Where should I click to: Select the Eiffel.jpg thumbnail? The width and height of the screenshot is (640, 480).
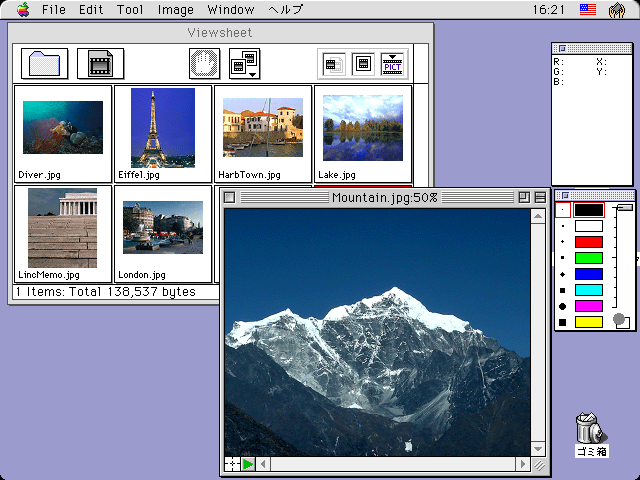[x=162, y=133]
